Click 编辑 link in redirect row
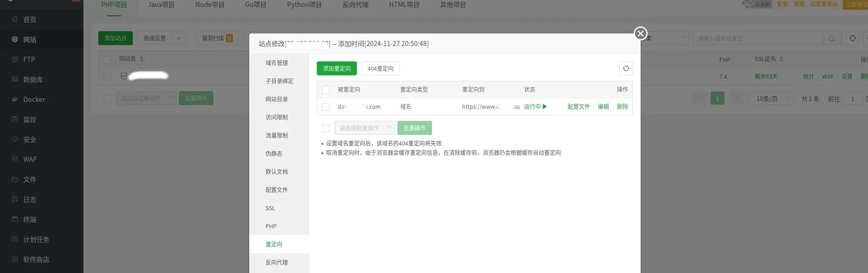This screenshot has width=868, height=273. (x=603, y=107)
